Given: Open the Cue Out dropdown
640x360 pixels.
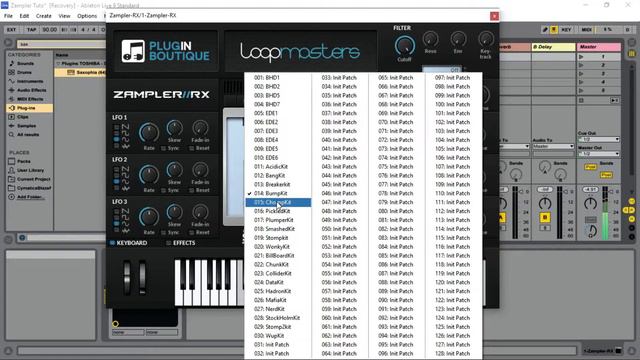Looking at the screenshot, I should (599, 140).
